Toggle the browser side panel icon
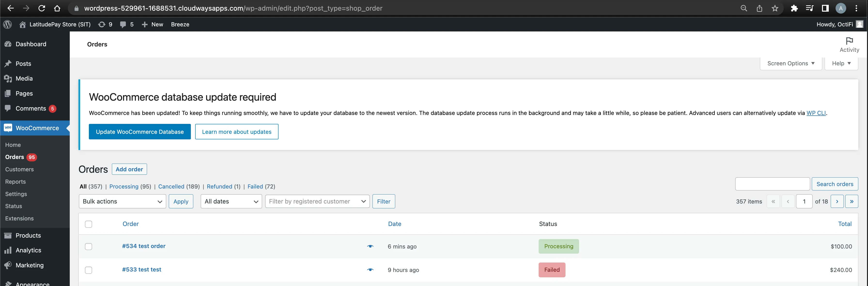This screenshot has width=868, height=286. point(825,8)
